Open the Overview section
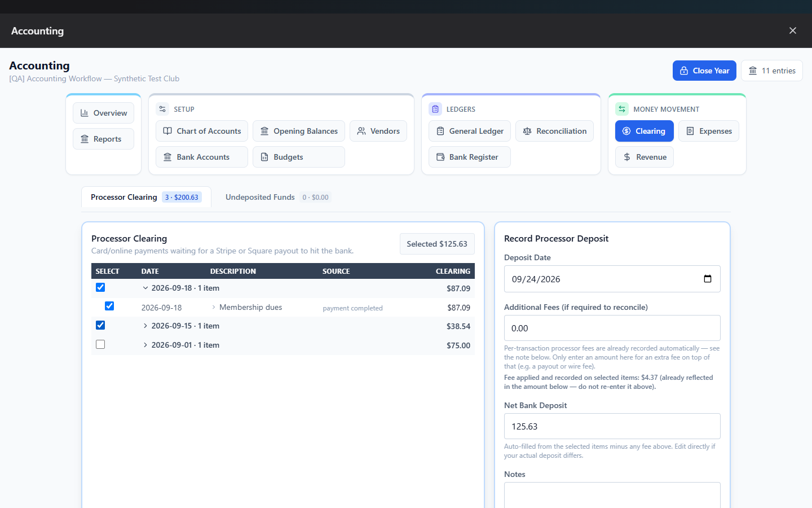Screen dimensions: 812x508 click(103, 113)
